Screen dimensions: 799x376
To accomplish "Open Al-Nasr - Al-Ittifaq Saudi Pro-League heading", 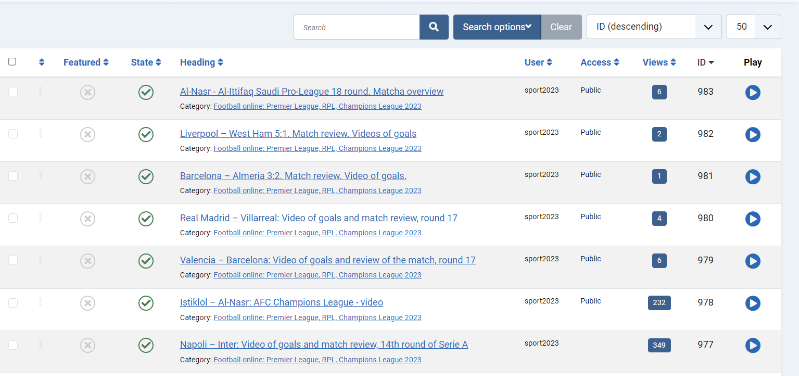I will [311, 92].
